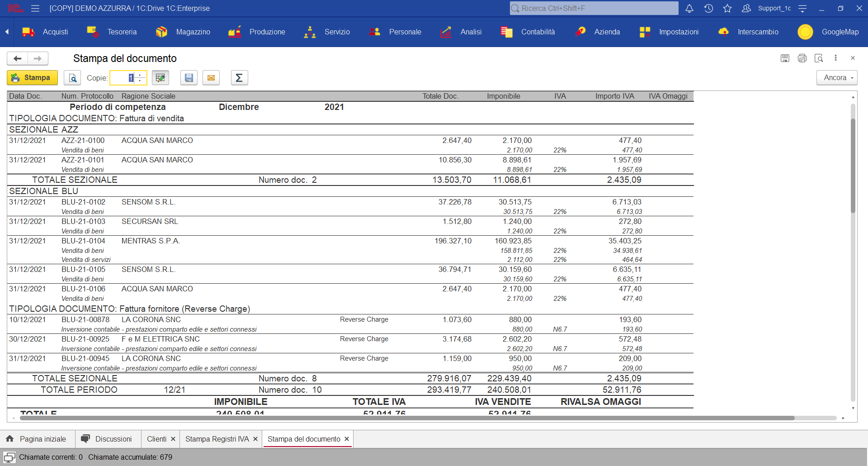
Task: Click the call status icon in status bar
Action: pyautogui.click(x=9, y=457)
